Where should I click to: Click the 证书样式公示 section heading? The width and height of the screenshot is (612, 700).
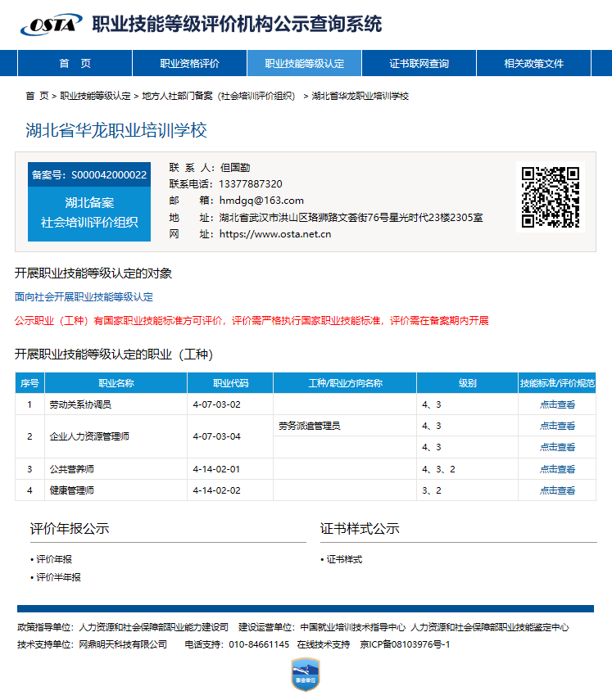[360, 529]
